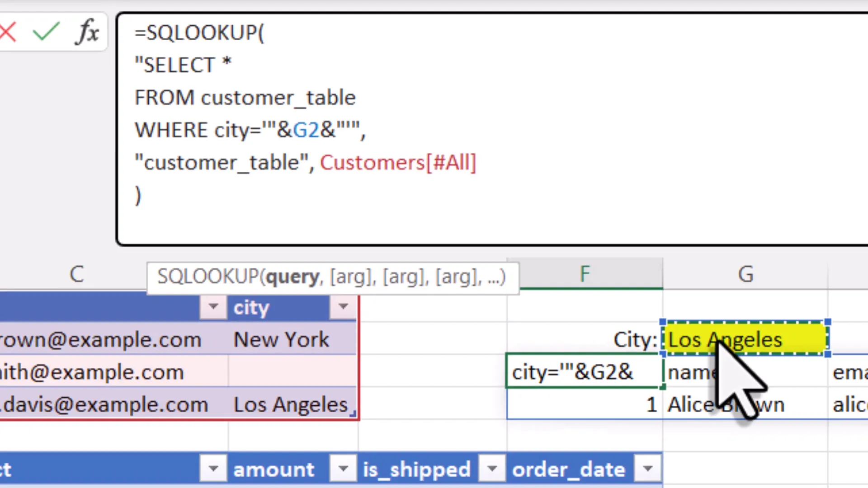Open the email column filter dropdown

(x=213, y=307)
